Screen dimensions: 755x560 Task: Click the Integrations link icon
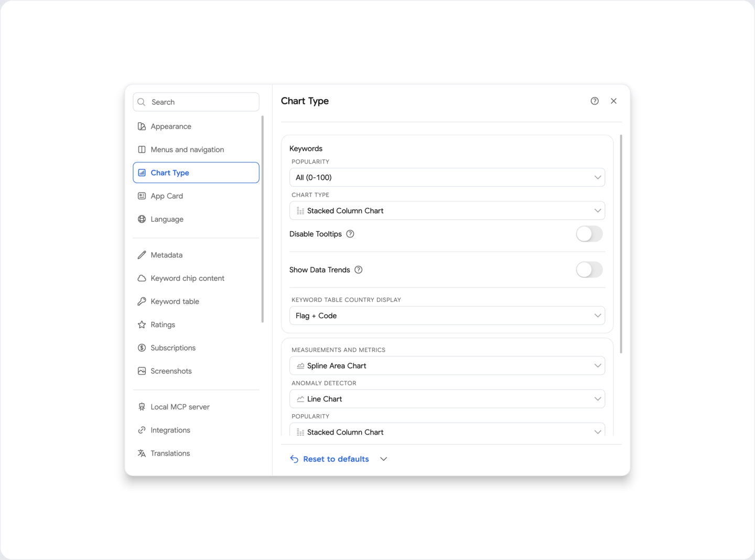click(142, 430)
